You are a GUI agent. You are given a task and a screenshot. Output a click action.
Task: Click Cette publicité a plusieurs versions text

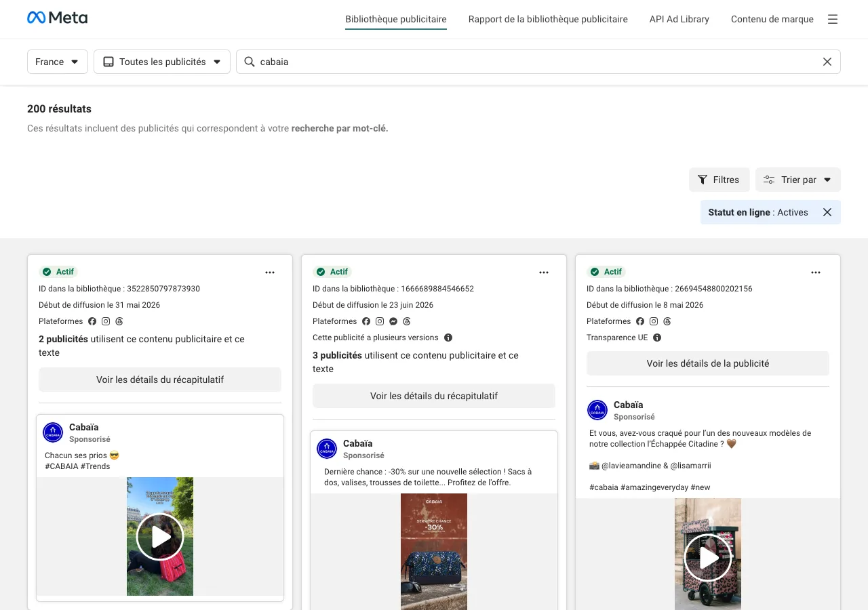(x=376, y=338)
